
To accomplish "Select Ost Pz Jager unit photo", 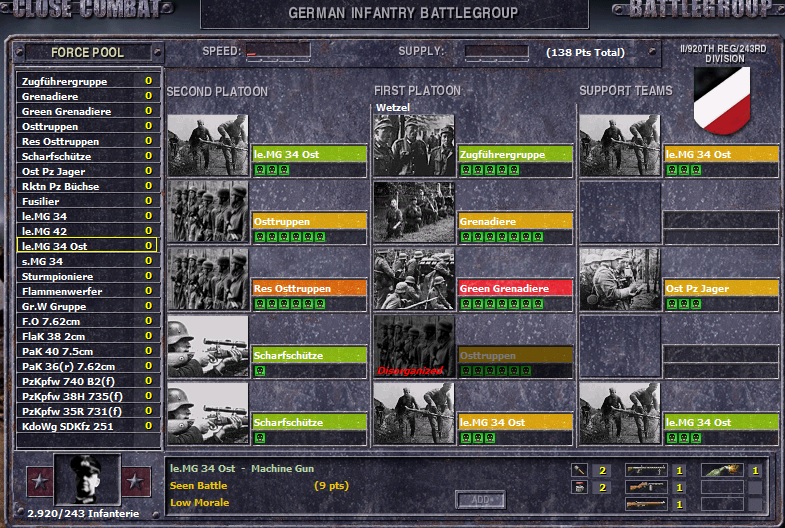I will click(x=620, y=279).
